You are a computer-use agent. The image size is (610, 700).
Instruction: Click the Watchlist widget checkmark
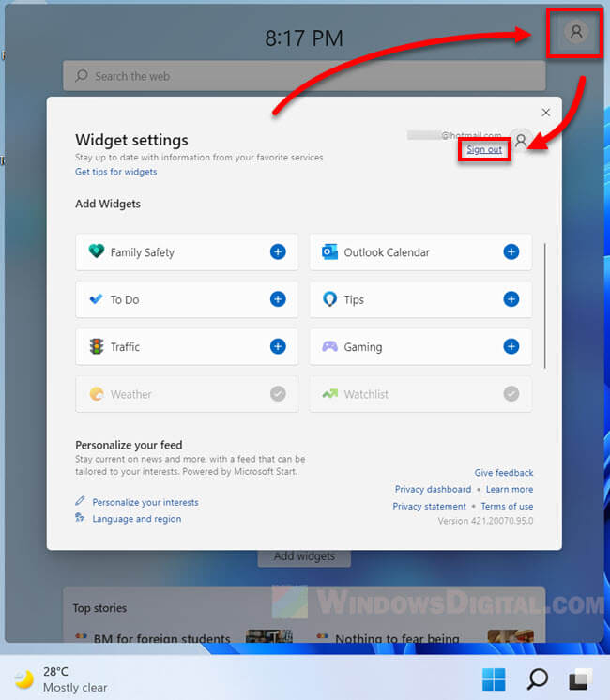(511, 394)
